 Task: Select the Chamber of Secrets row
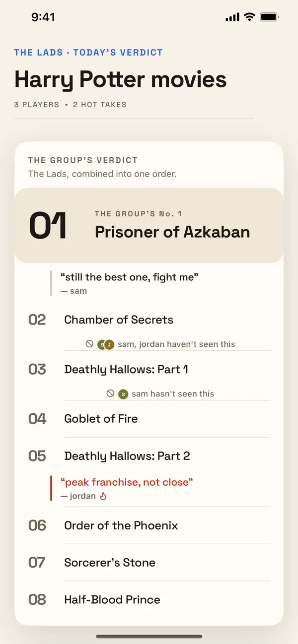(149, 320)
